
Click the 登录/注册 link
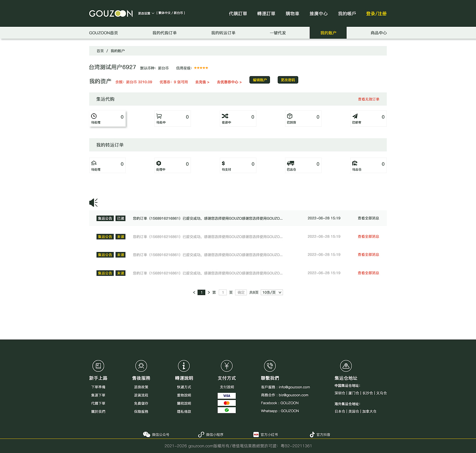(x=376, y=14)
